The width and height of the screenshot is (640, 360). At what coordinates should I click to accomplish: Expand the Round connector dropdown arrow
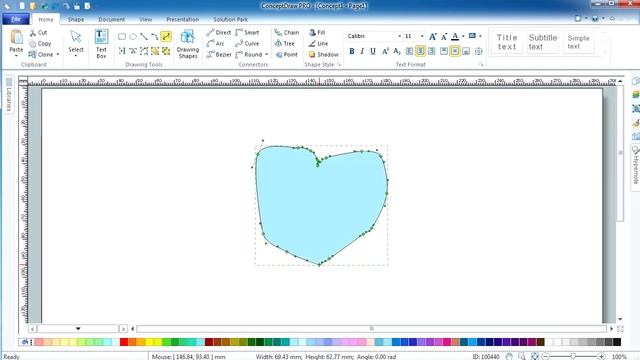point(267,54)
